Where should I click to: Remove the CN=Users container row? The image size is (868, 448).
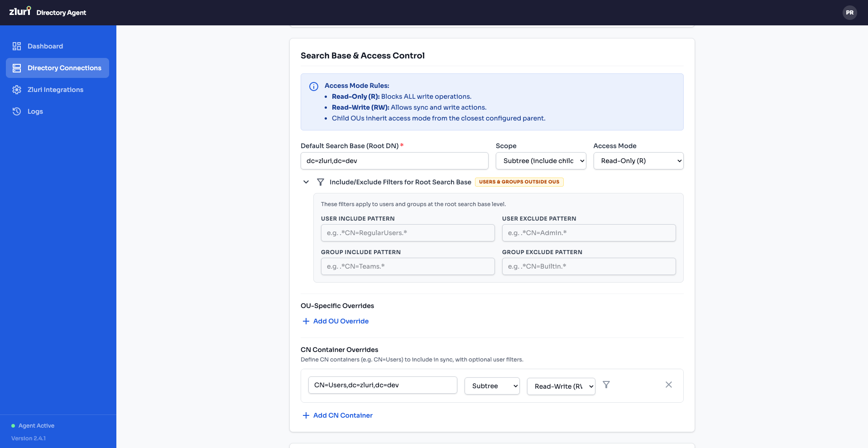[x=669, y=385]
